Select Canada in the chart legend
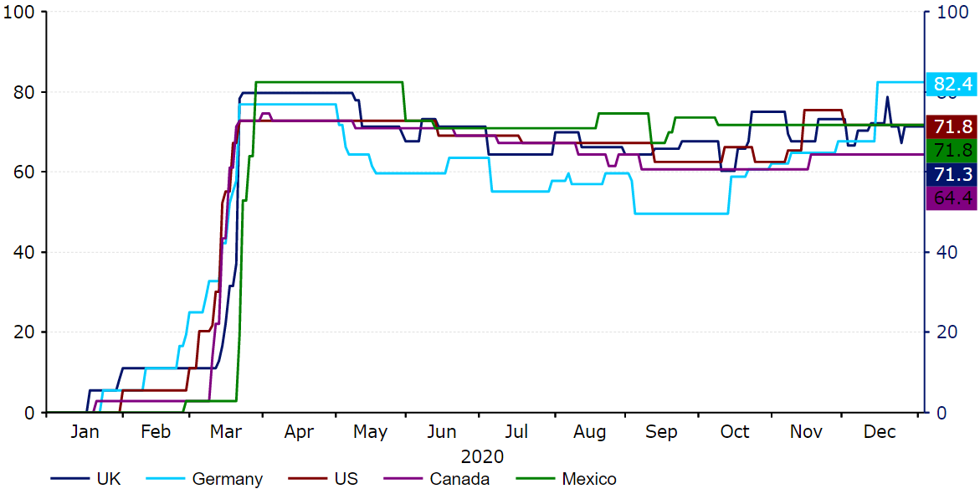 pos(459,479)
